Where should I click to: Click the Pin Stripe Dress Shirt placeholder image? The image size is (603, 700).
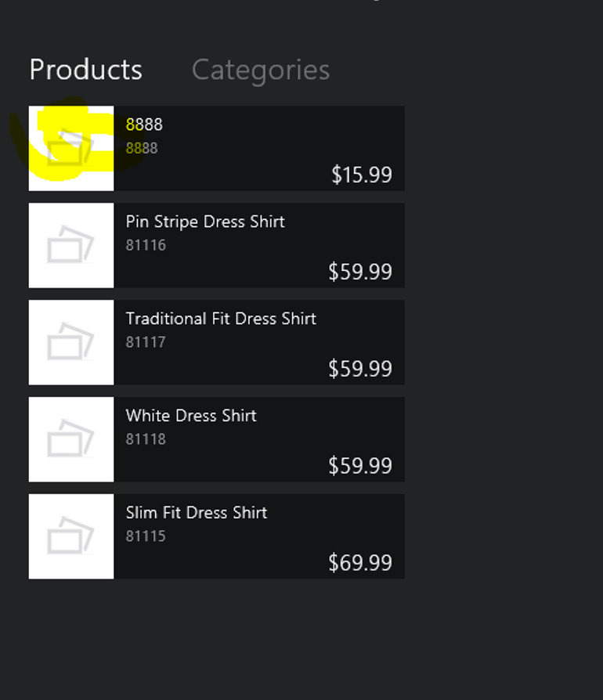click(71, 245)
